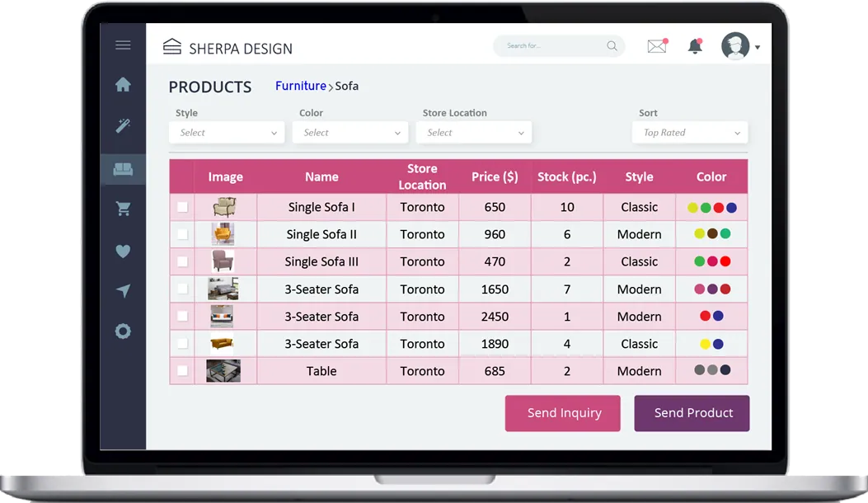Screen dimensions: 868x503
Task: Check the Single Sofa III row checkbox
Action: [x=182, y=261]
